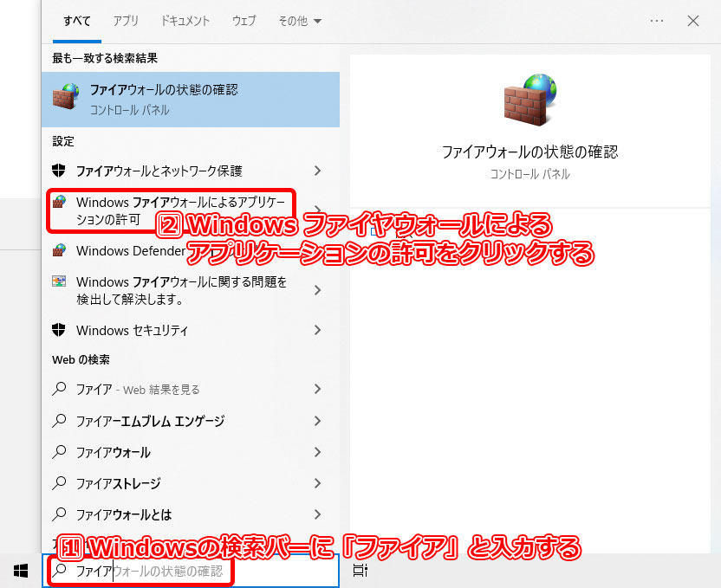Click the shield icon beside Windows セキュリティ

tap(59, 330)
